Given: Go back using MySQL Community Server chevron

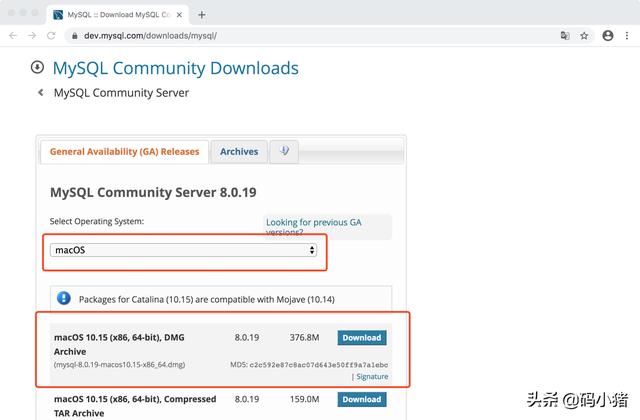Looking at the screenshot, I should pos(41,93).
